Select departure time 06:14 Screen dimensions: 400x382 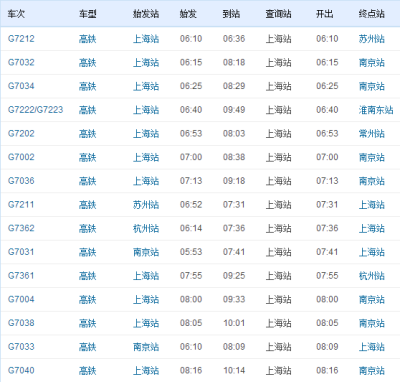191,228
